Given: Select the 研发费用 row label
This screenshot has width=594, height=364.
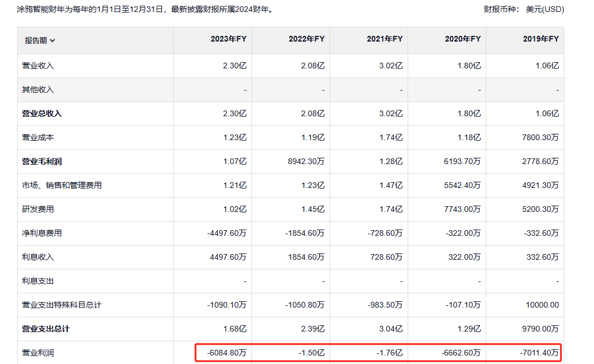Looking at the screenshot, I should [38, 209].
